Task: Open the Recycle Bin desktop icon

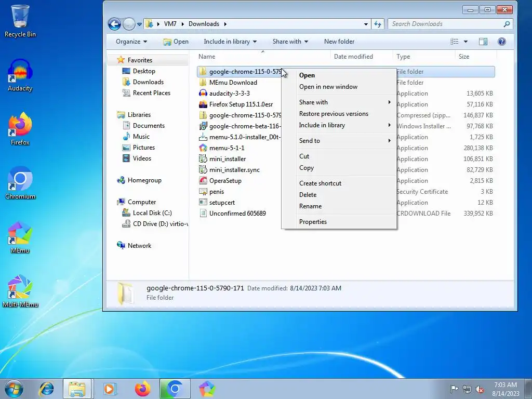Action: point(20,21)
